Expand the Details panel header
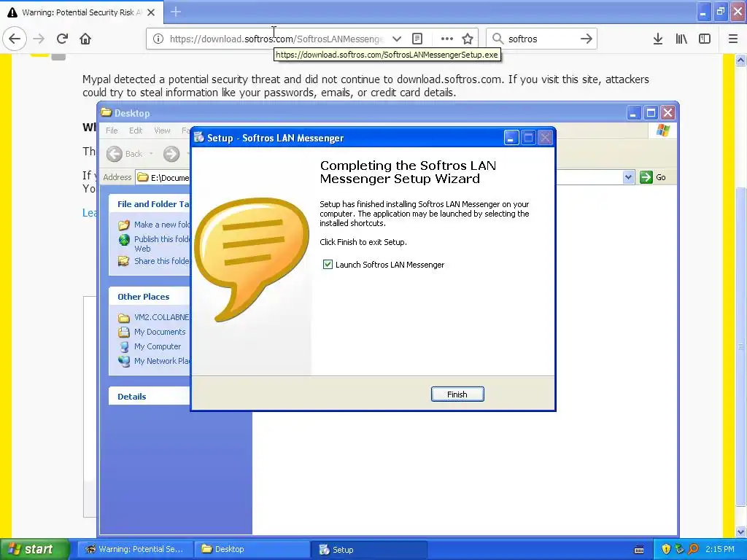 point(150,396)
